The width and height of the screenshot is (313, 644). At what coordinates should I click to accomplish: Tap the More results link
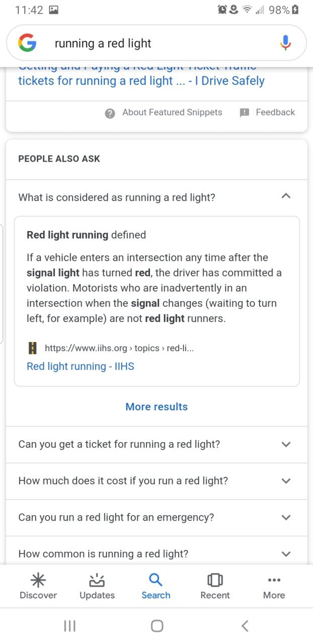coord(156,407)
